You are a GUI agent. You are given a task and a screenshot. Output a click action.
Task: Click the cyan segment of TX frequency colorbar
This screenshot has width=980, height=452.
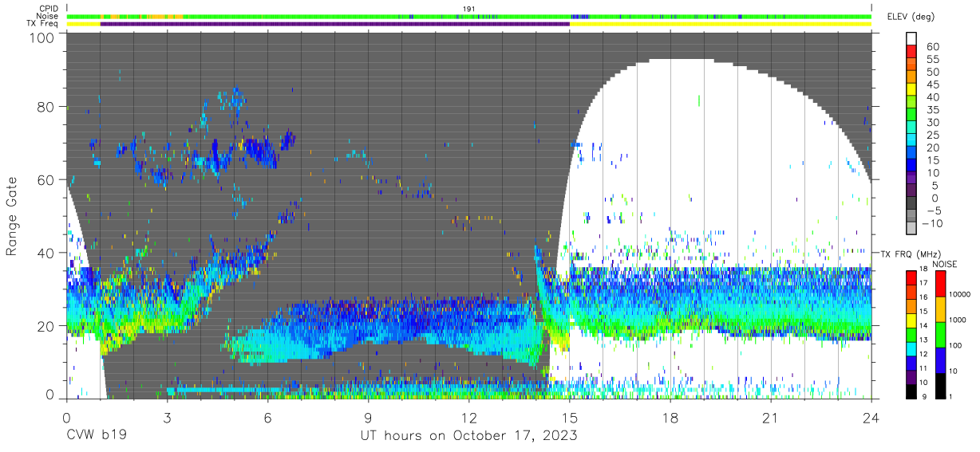[x=911, y=348]
